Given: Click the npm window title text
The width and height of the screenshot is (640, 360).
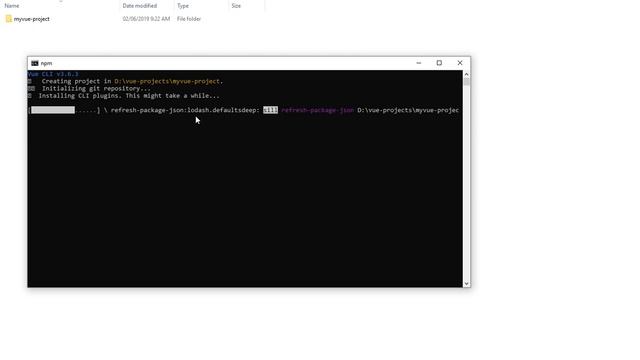Looking at the screenshot, I should coord(47,63).
